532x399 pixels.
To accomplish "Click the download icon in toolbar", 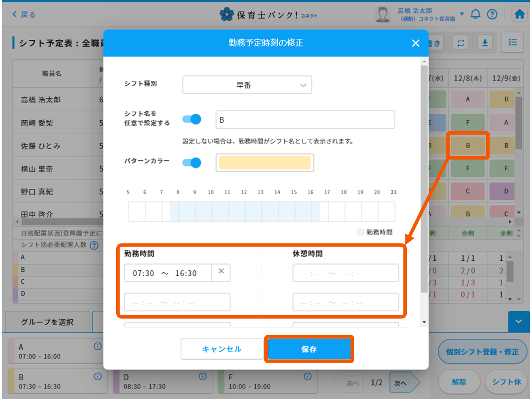I will [x=484, y=43].
